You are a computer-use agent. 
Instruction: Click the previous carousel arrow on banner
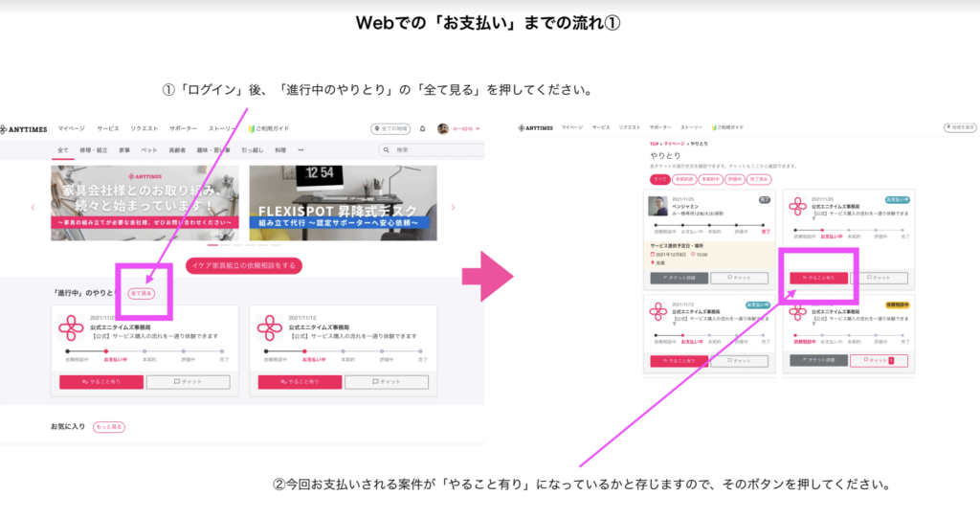coord(32,207)
